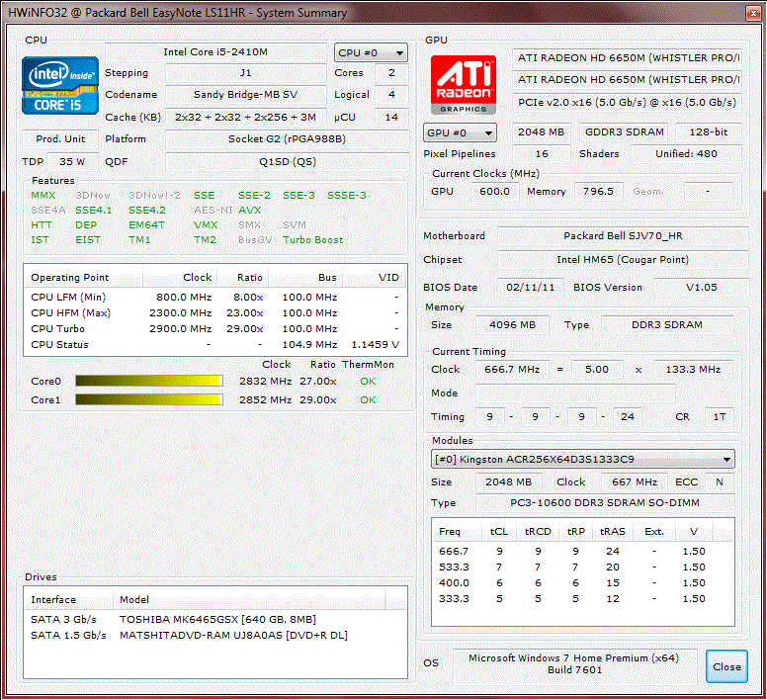The width and height of the screenshot is (767, 700).
Task: Click the Turbo Boost feature label
Action: pos(313,239)
